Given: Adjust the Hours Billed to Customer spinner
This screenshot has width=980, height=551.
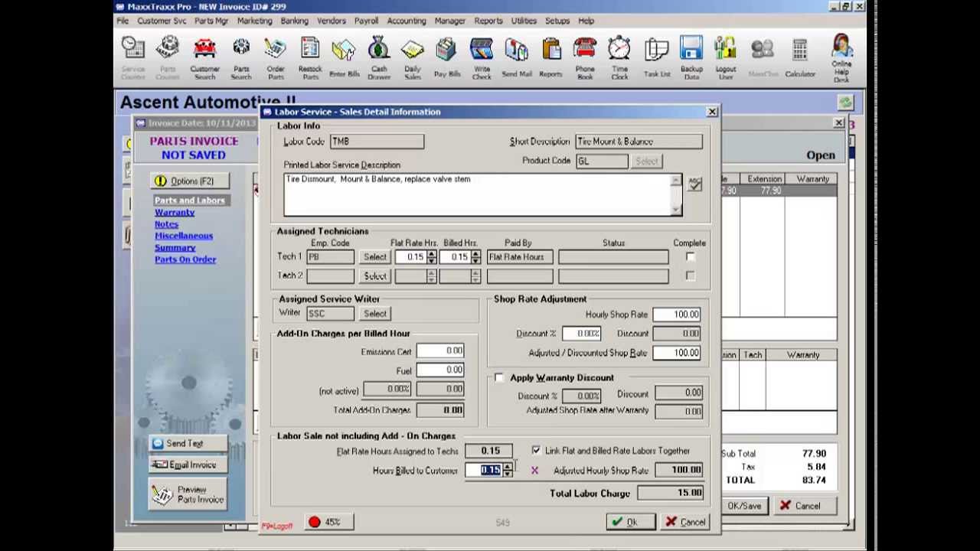Looking at the screenshot, I should [x=507, y=471].
